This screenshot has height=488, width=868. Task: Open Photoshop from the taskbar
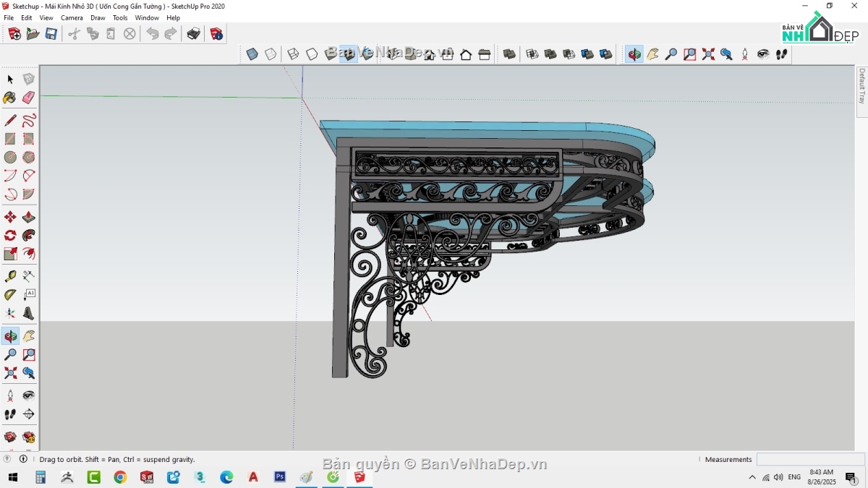point(279,477)
